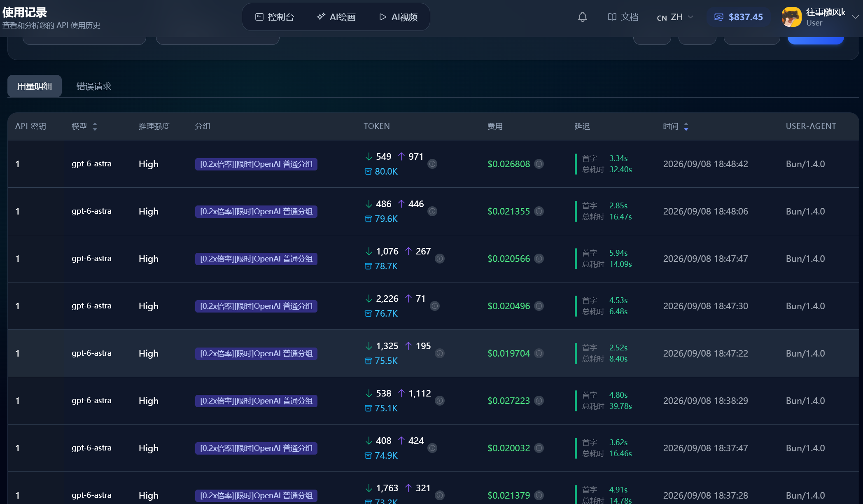863x504 pixels.
Task: Expand the ZH language dropdown
Action: (x=675, y=17)
